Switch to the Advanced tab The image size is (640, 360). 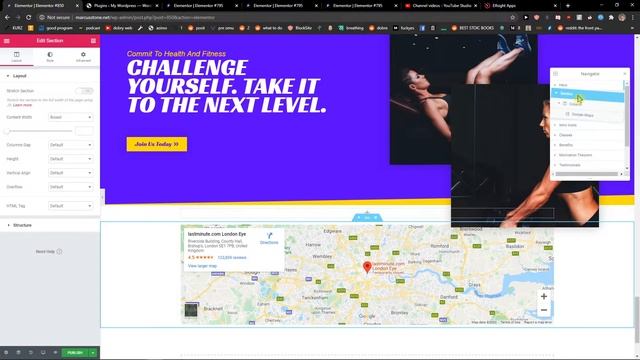[83, 57]
